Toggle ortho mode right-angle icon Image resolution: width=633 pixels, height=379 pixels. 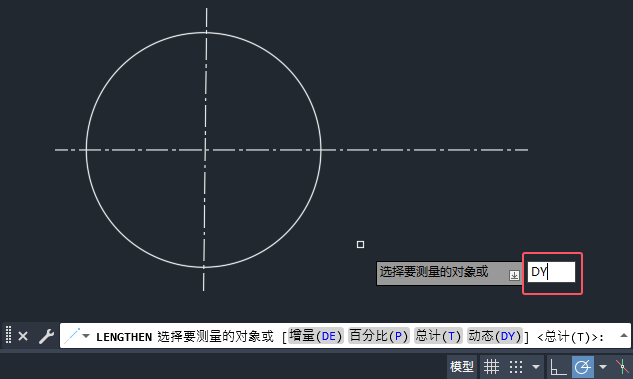pos(558,367)
